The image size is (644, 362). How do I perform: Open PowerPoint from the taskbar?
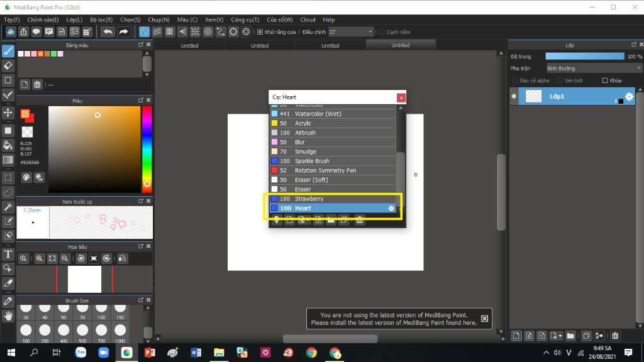[150, 353]
